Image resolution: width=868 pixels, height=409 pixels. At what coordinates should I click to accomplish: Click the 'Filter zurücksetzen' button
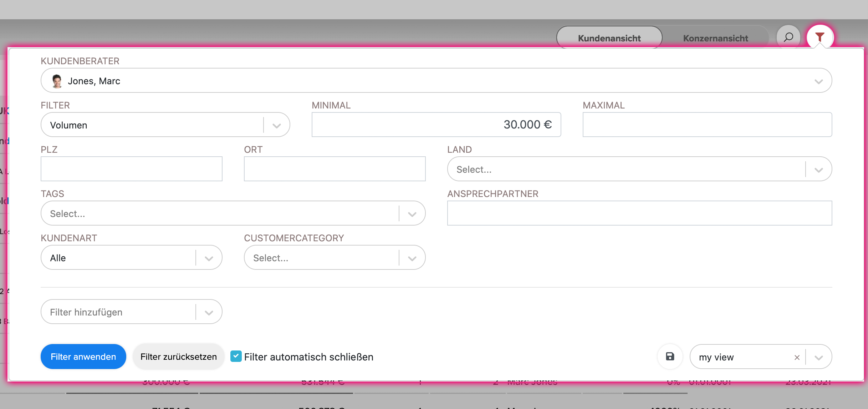point(178,357)
